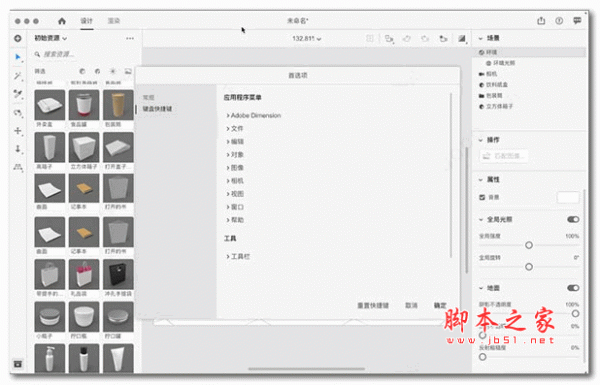Click the 重置快捷键 button

(x=373, y=305)
